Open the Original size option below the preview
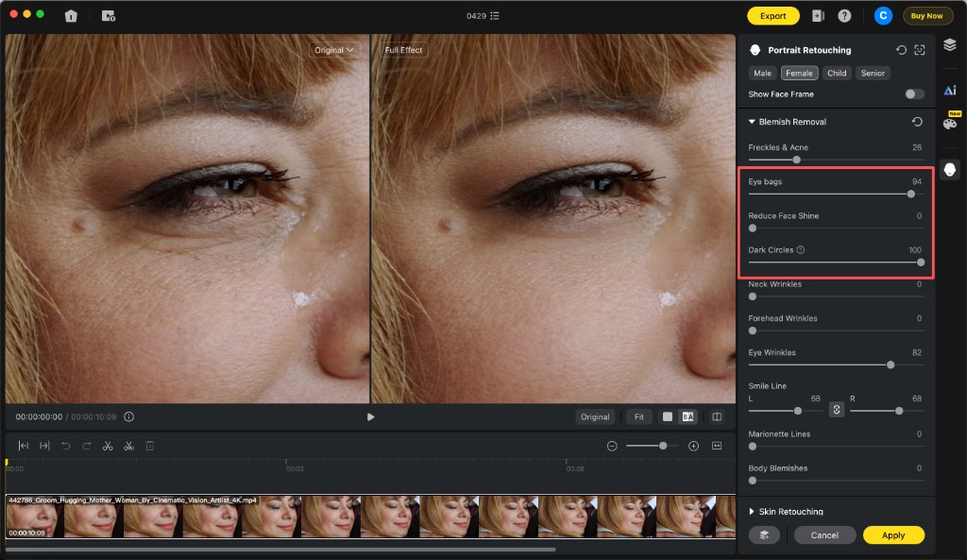 pos(595,416)
